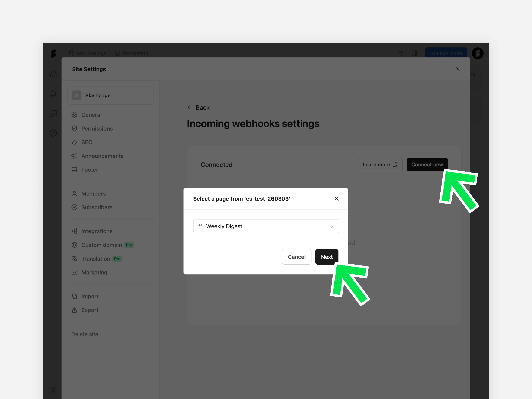The height and width of the screenshot is (399, 532).
Task: Open the chat messages icon
Action: point(53,113)
